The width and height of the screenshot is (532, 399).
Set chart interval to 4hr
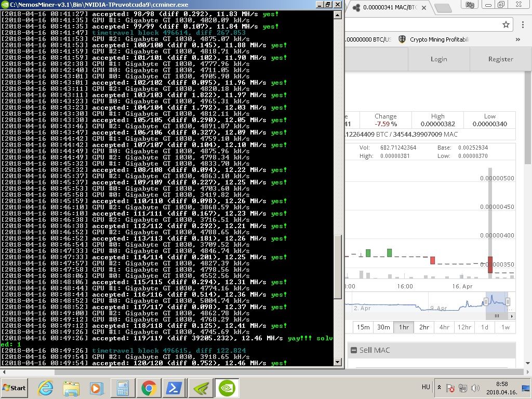point(445,327)
